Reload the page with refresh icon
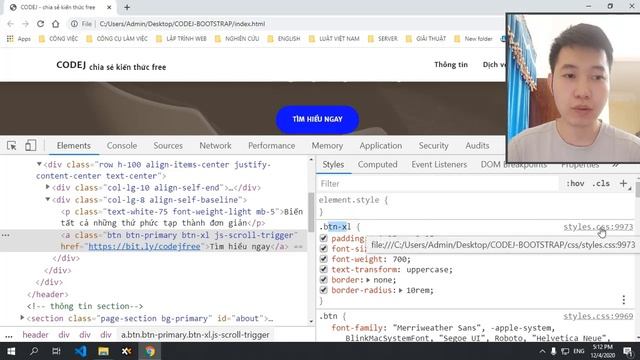The image size is (640, 360). pyautogui.click(x=40, y=24)
